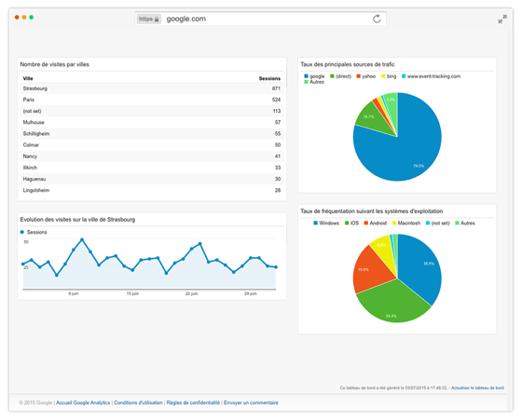The image size is (522, 420).
Task: Select the Colmar table row
Action: 152,145
